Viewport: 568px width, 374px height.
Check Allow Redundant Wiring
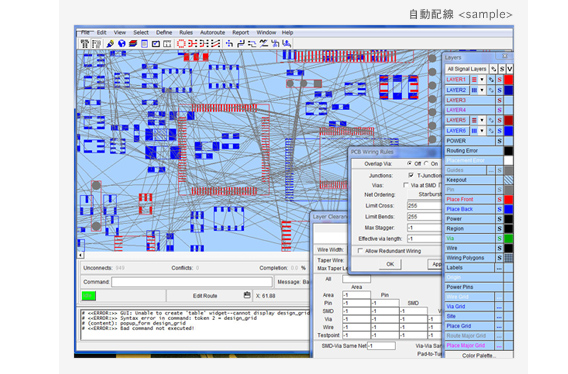click(x=360, y=251)
